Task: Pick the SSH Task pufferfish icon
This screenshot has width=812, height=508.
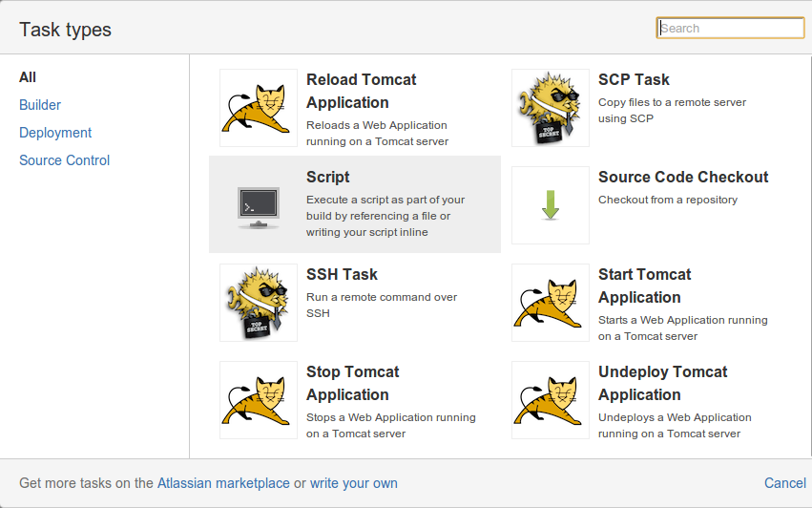Action: point(259,303)
